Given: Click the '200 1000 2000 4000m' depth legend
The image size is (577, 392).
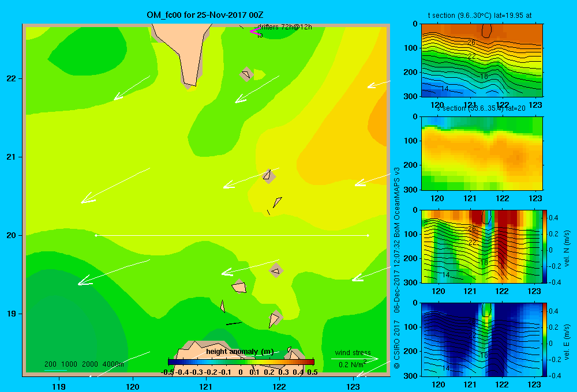Looking at the screenshot, I should tap(84, 364).
